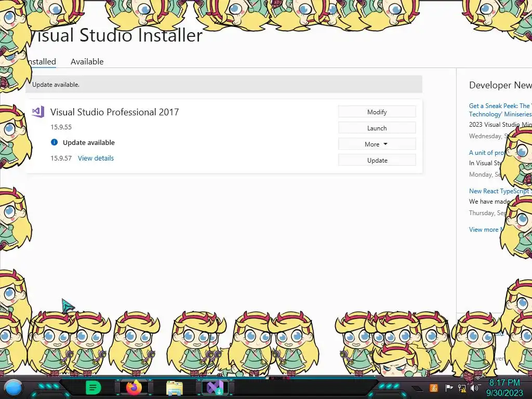Click the Visual Studio Professional 2017 logo icon
Screen dimensions: 532x399
pyautogui.click(x=38, y=112)
